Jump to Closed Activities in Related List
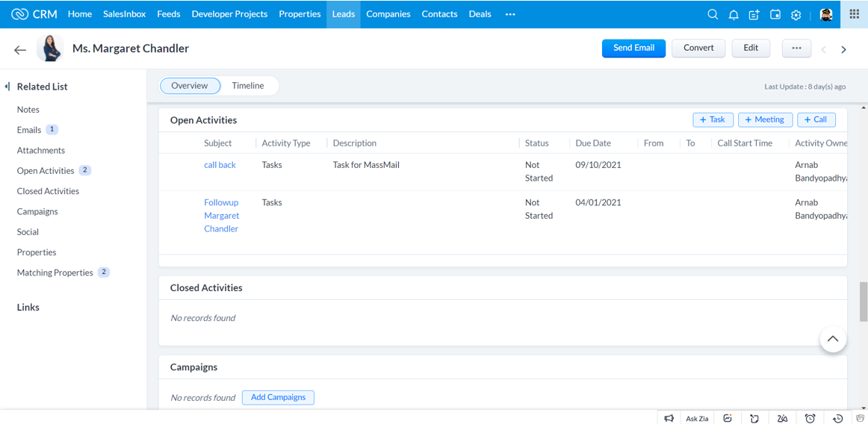Screen dimensions: 868x424 click(48, 191)
